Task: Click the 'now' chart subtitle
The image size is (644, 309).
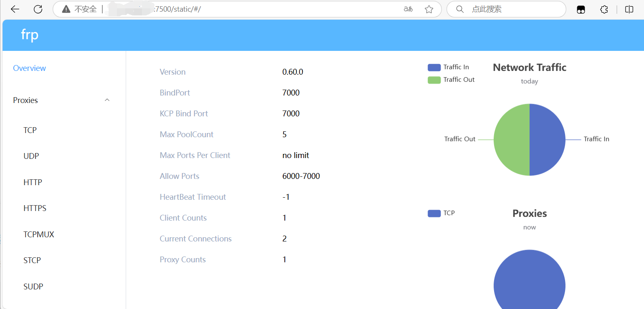Action: [x=530, y=227]
